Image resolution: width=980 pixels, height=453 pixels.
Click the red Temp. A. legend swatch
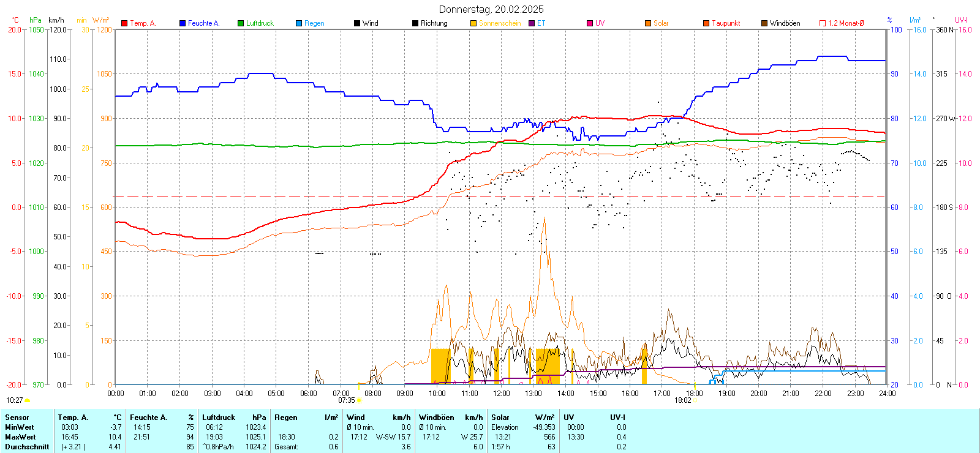pos(124,23)
